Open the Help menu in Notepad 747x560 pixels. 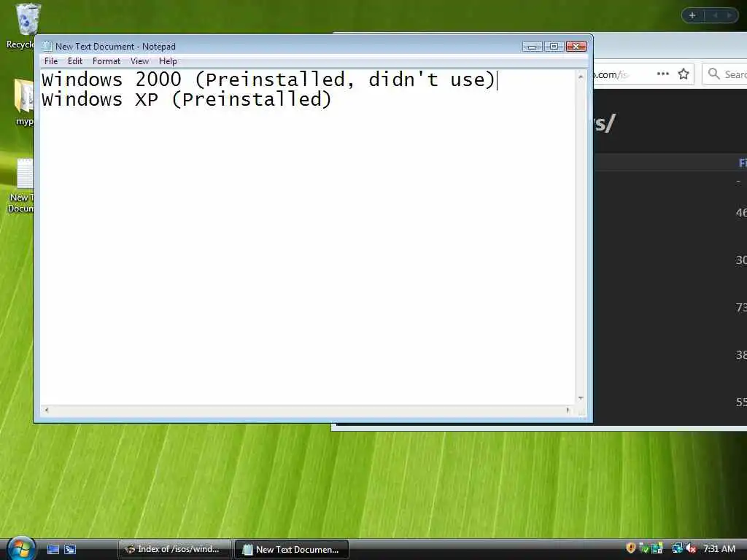168,61
